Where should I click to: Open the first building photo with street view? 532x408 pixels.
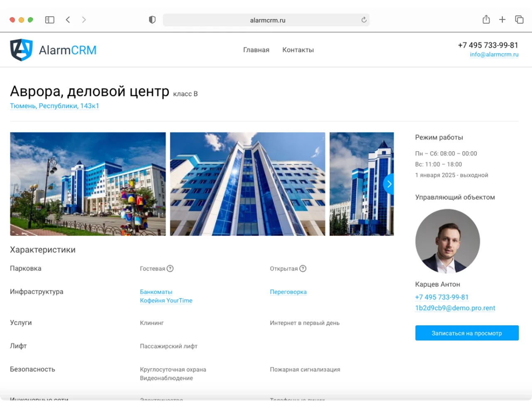pos(88,184)
